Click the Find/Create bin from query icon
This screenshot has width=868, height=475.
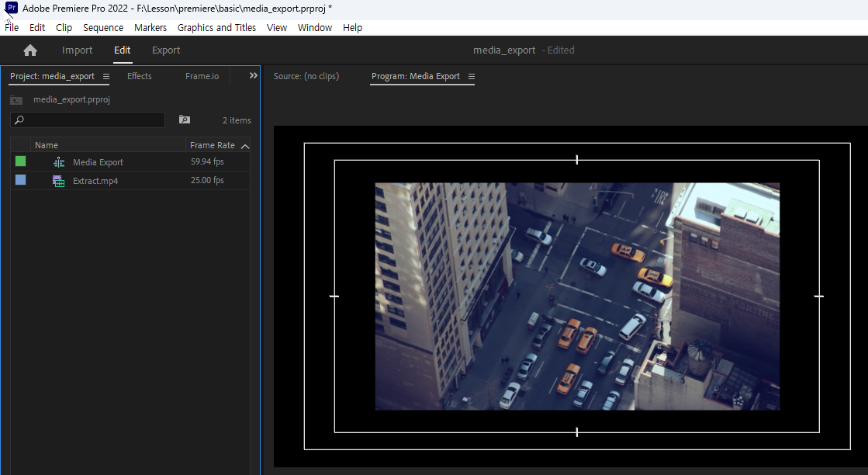[x=184, y=120]
